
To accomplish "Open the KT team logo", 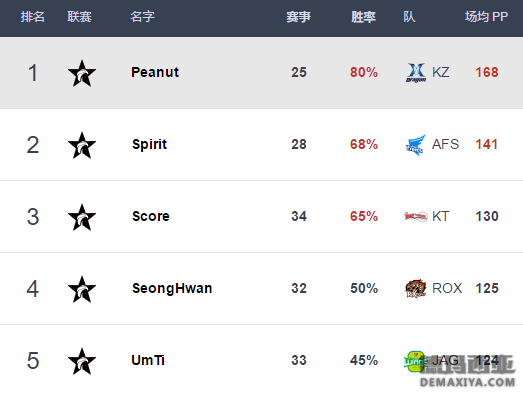I will (x=416, y=217).
